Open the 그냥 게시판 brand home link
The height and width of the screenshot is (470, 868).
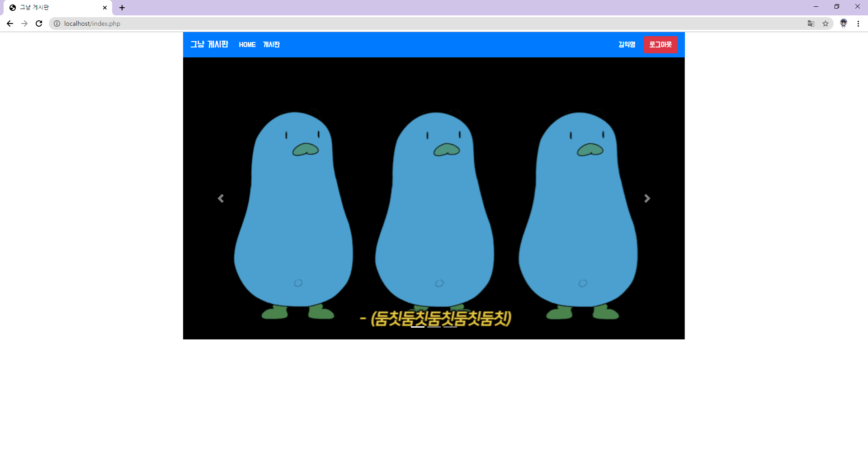tap(209, 44)
